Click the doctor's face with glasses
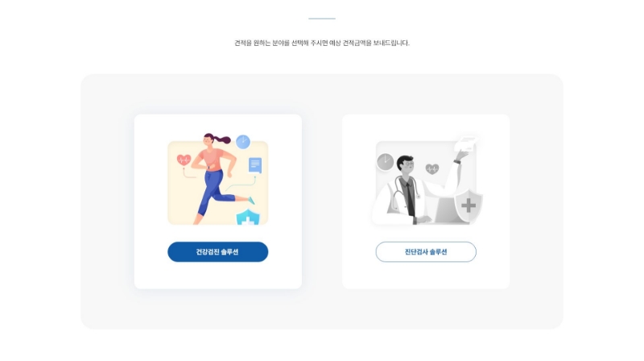The height and width of the screenshot is (361, 644). click(x=408, y=167)
